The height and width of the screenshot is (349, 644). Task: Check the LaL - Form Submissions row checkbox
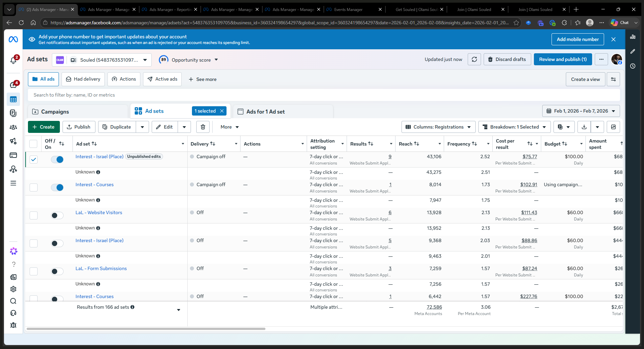pos(34,271)
